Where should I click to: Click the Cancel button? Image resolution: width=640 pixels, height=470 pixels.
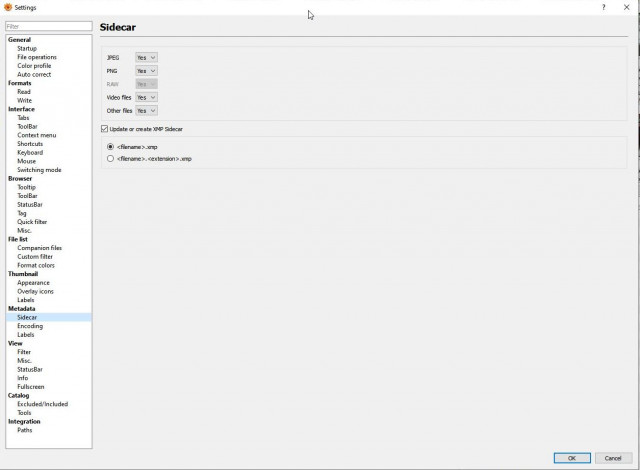point(613,458)
